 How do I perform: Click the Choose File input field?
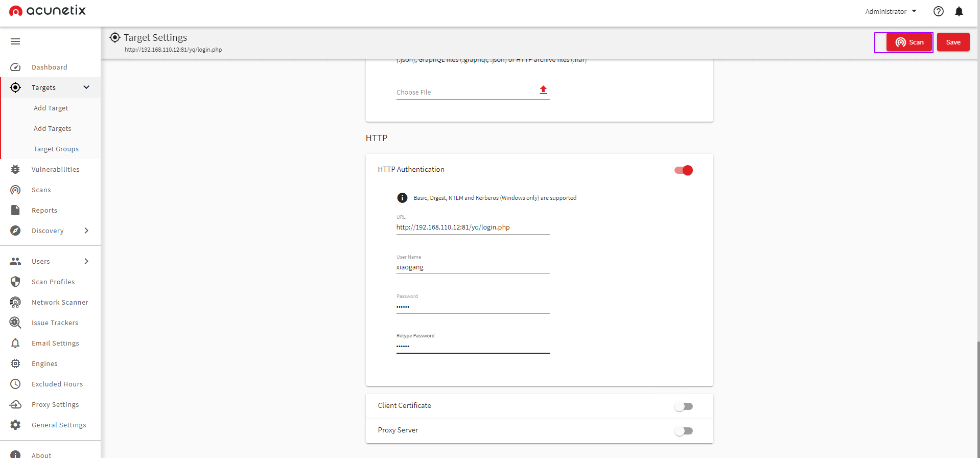pos(473,92)
